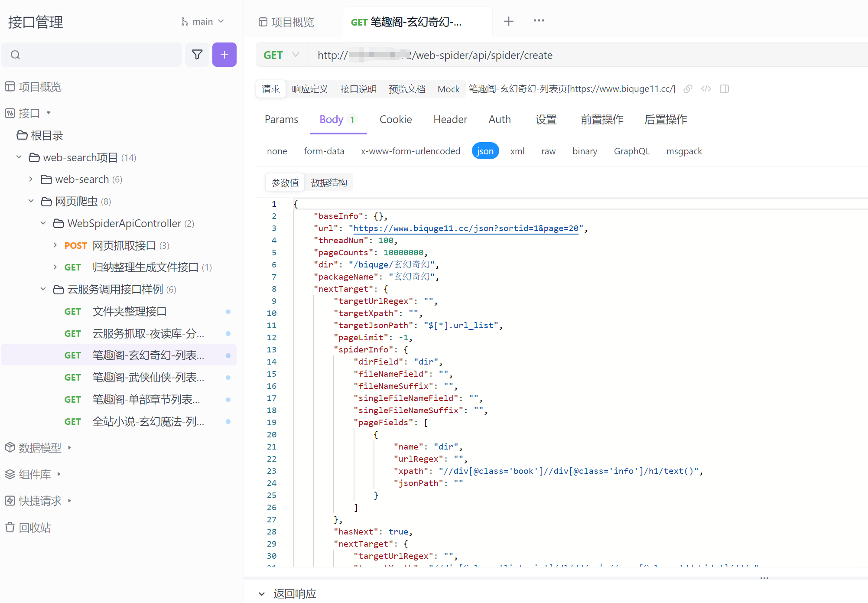Select the json body type
The height and width of the screenshot is (603, 868).
click(485, 151)
